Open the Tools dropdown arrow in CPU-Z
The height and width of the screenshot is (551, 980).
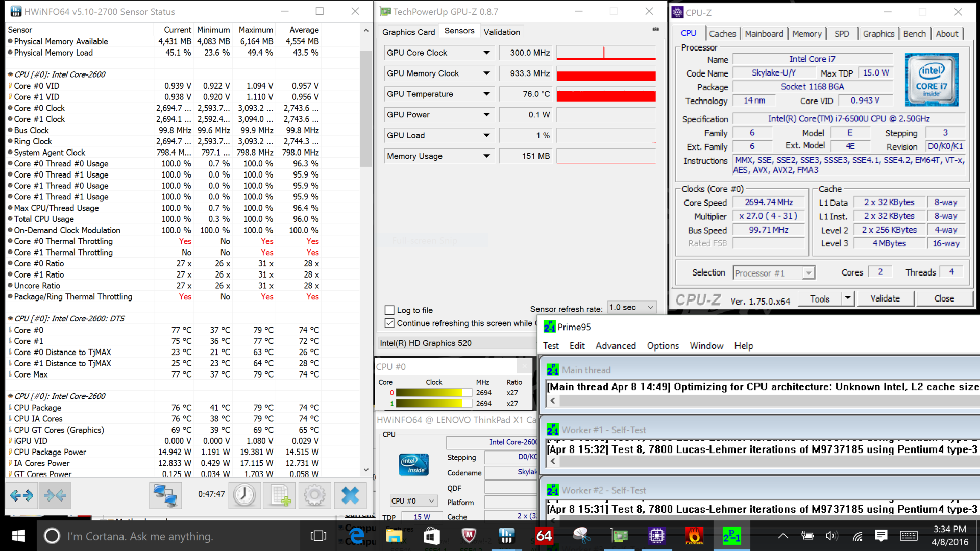coord(848,298)
